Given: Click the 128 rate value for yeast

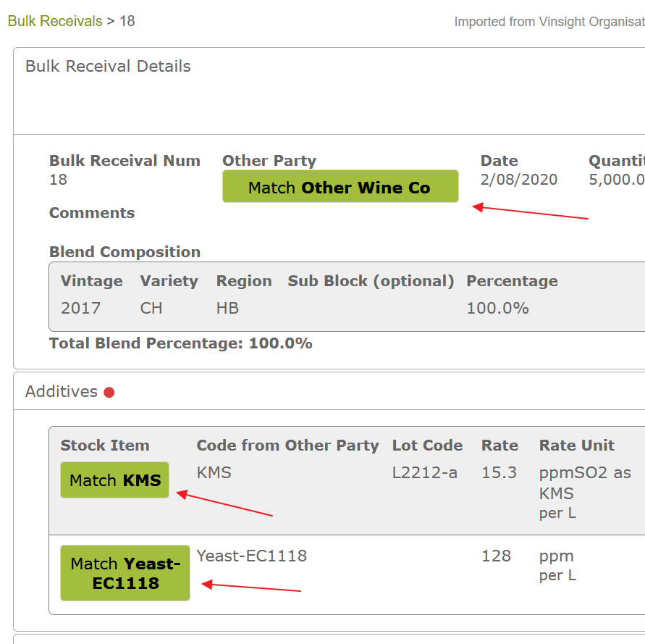Looking at the screenshot, I should coord(496,556).
